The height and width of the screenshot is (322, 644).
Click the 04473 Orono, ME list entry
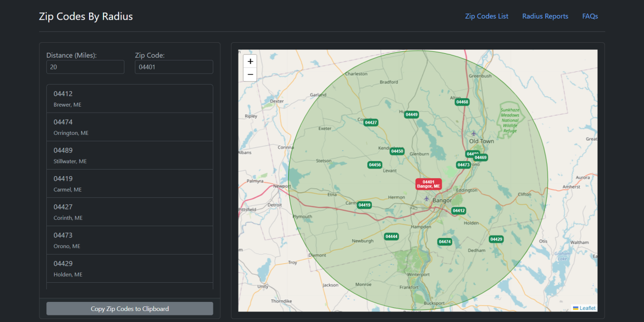coord(129,240)
